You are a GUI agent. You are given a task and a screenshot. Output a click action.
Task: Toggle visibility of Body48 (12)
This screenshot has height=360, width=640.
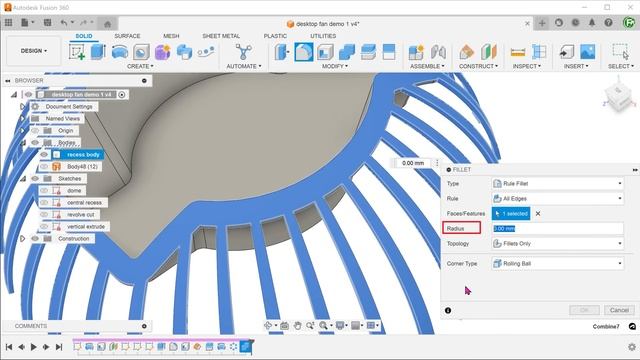[44, 167]
